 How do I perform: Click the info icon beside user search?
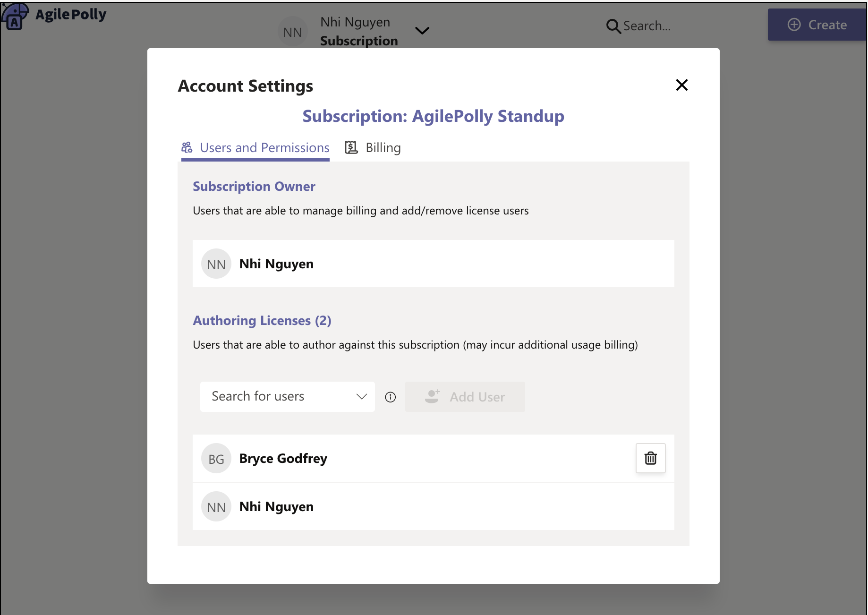(390, 397)
